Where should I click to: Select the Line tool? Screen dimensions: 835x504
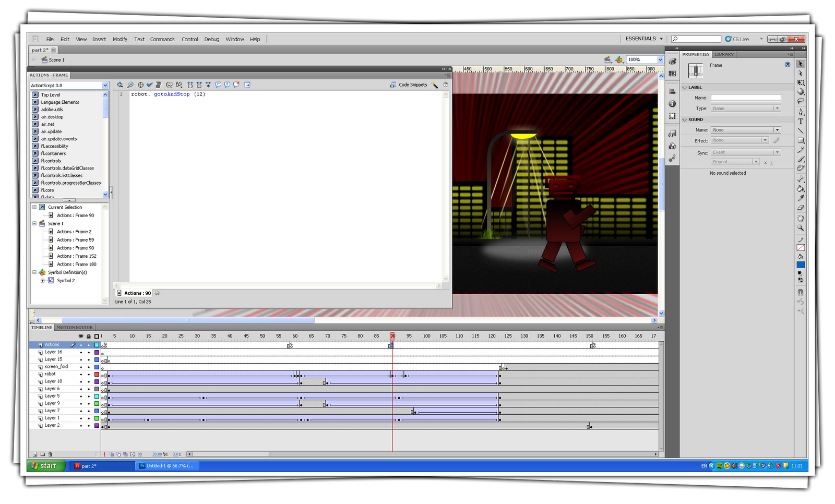[801, 130]
